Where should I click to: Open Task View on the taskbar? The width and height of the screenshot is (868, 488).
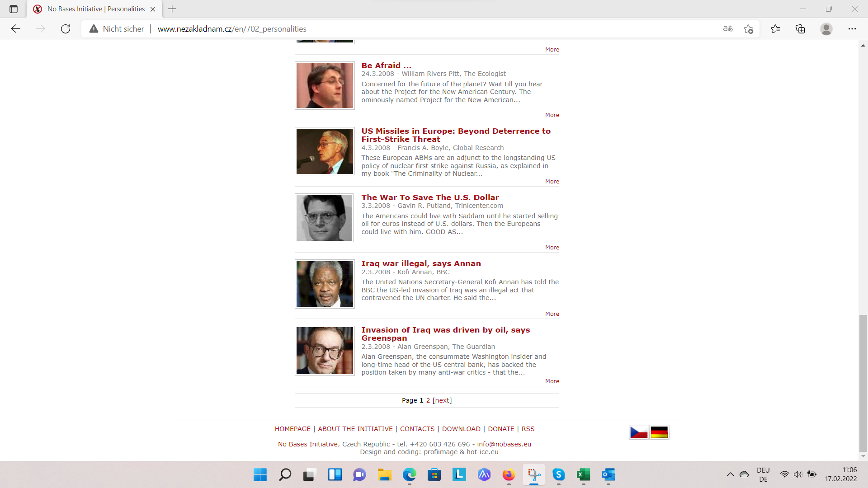click(x=309, y=474)
